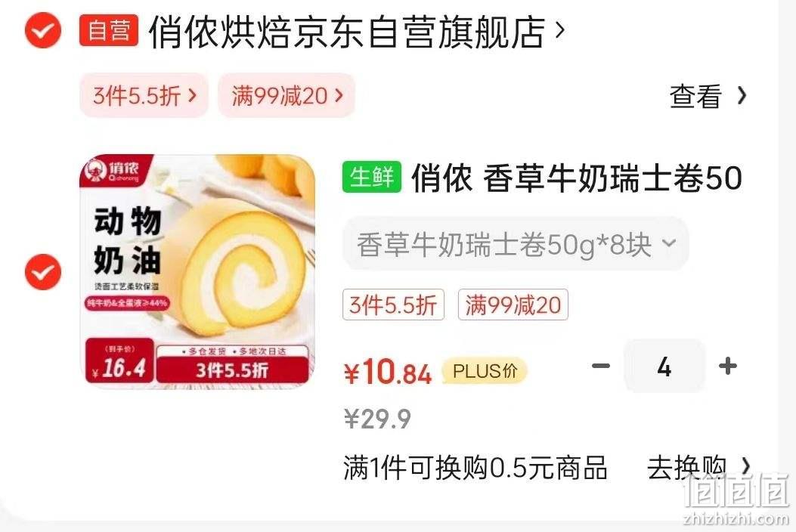Decrease quantity with the minus icon

(601, 366)
